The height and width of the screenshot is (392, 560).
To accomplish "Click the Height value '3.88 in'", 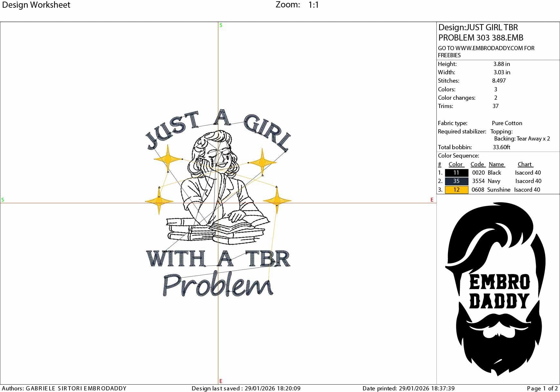I will (501, 64).
